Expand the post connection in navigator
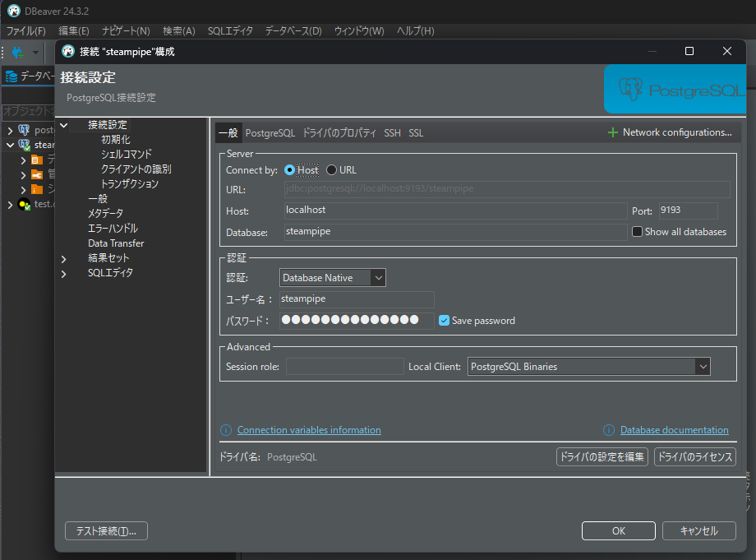Screen dimensions: 756x560 pos(10,130)
